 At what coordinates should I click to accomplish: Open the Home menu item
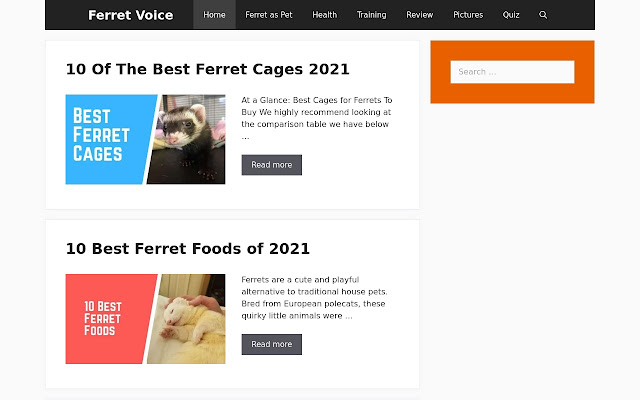214,15
